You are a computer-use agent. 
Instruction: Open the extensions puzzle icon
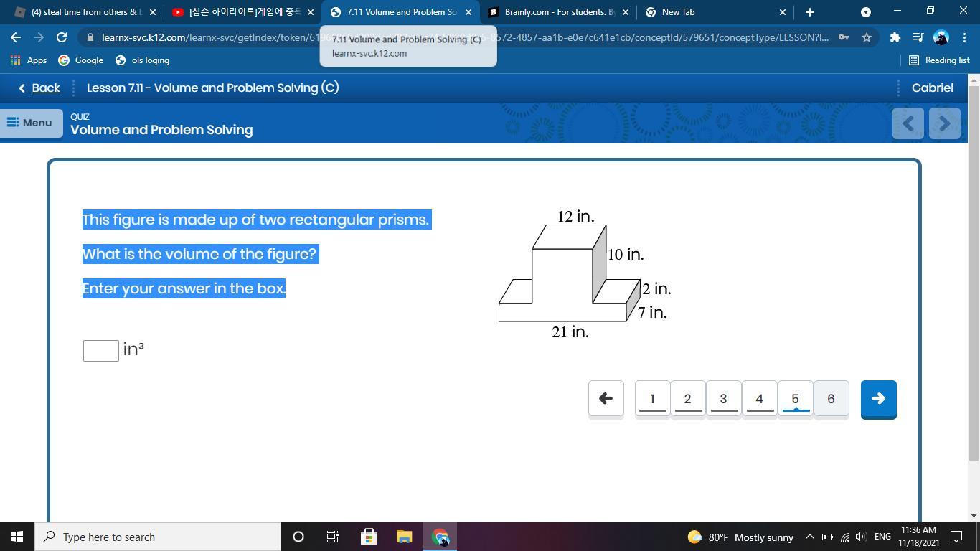coord(895,37)
